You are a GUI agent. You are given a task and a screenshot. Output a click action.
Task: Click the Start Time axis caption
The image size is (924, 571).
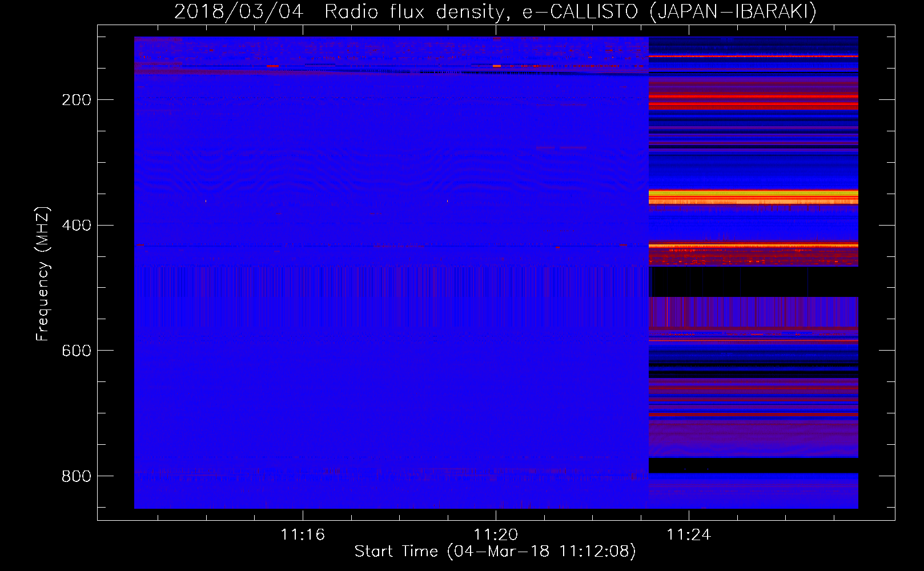495,552
